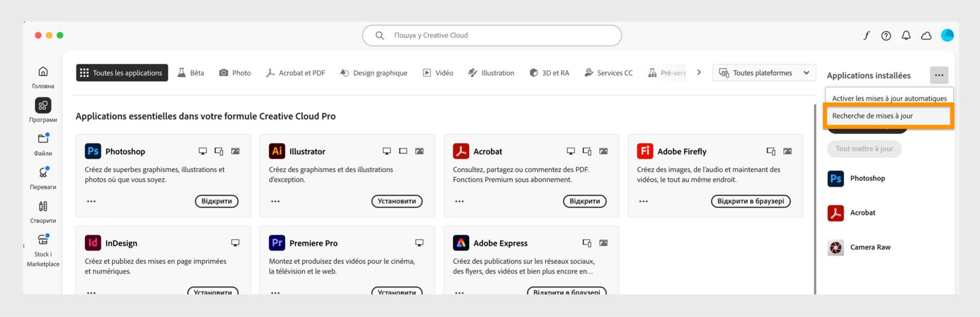Switch to the Acrobat et PDF tab
This screenshot has height=317, width=980.
tap(296, 73)
